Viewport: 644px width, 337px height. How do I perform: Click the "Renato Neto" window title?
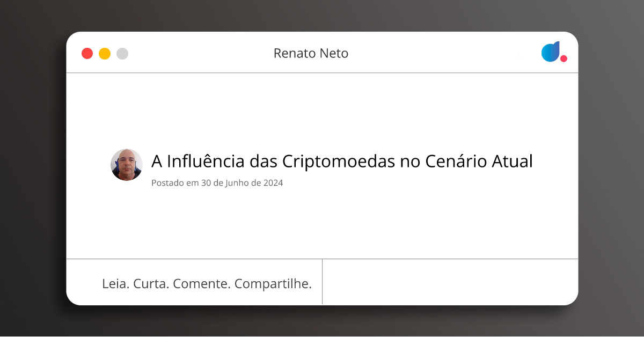[311, 53]
